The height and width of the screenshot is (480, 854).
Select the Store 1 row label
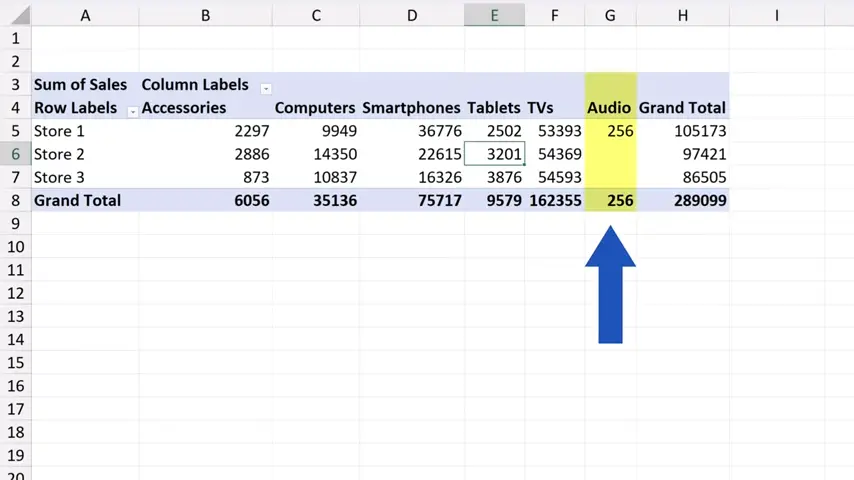point(60,131)
